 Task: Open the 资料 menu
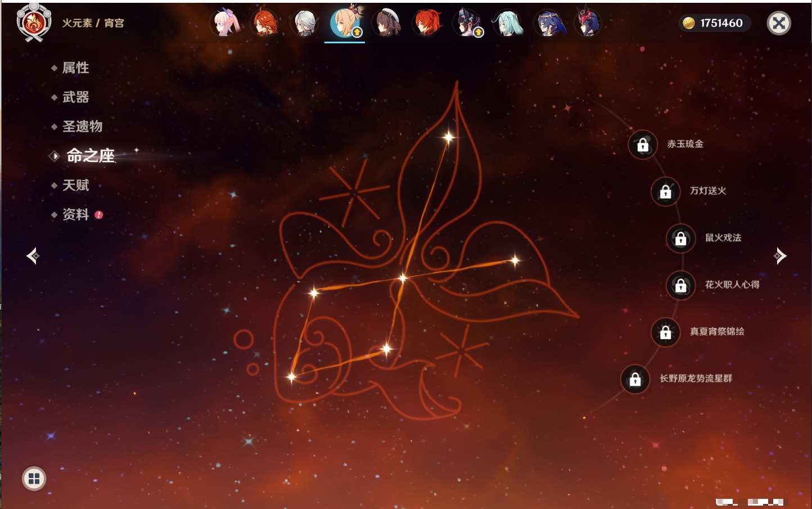(x=75, y=214)
